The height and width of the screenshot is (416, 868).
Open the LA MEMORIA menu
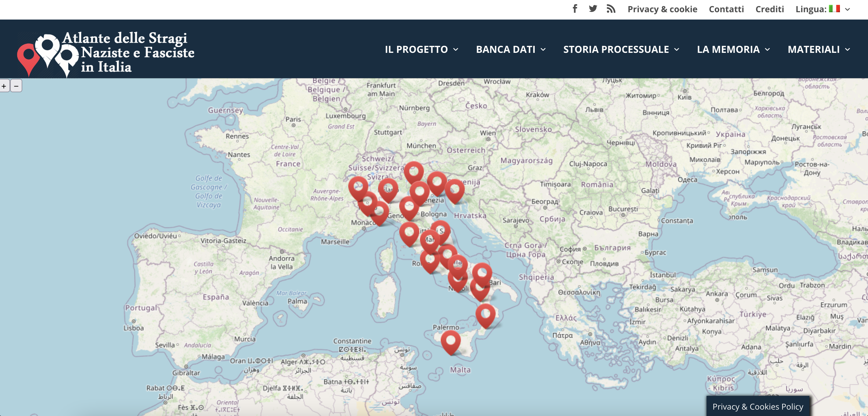point(733,49)
